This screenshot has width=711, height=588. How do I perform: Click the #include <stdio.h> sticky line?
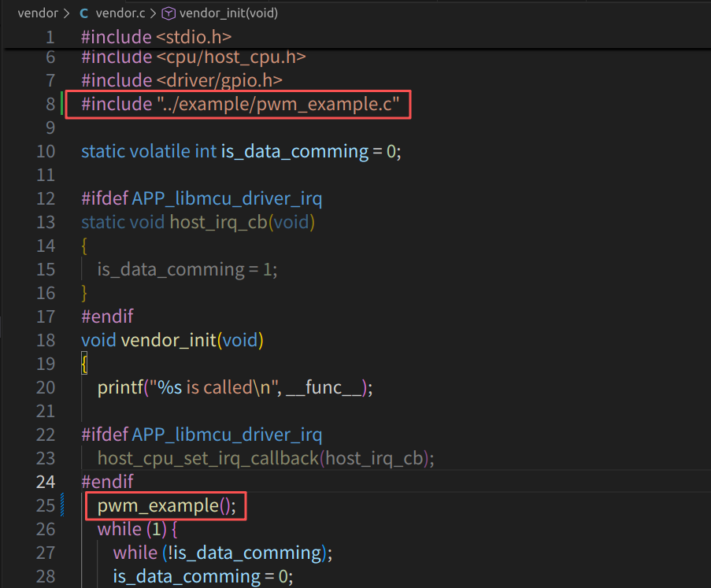[157, 37]
